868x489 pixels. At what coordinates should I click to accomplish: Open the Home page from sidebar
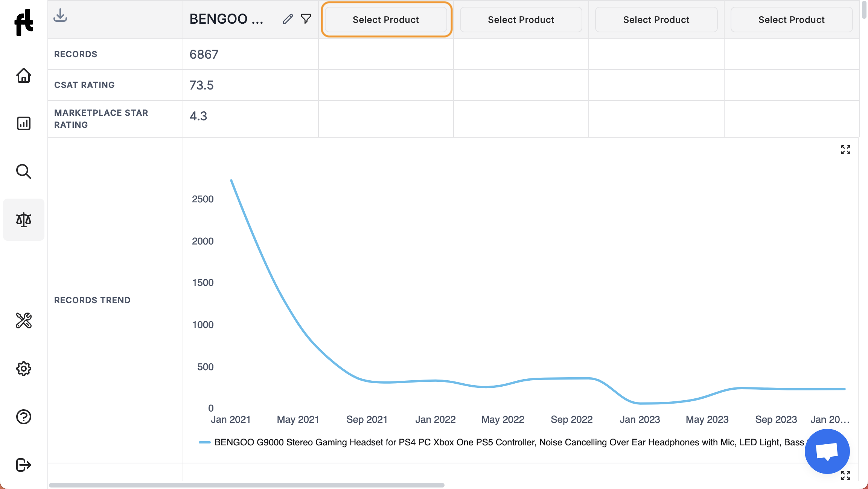(x=24, y=76)
